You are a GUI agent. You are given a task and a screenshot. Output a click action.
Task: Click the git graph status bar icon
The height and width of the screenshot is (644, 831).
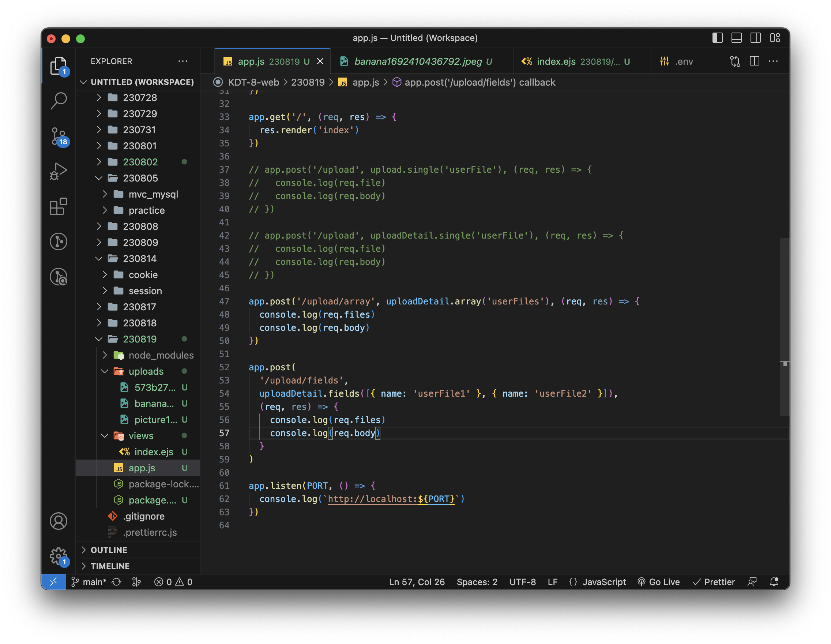pyautogui.click(x=136, y=582)
